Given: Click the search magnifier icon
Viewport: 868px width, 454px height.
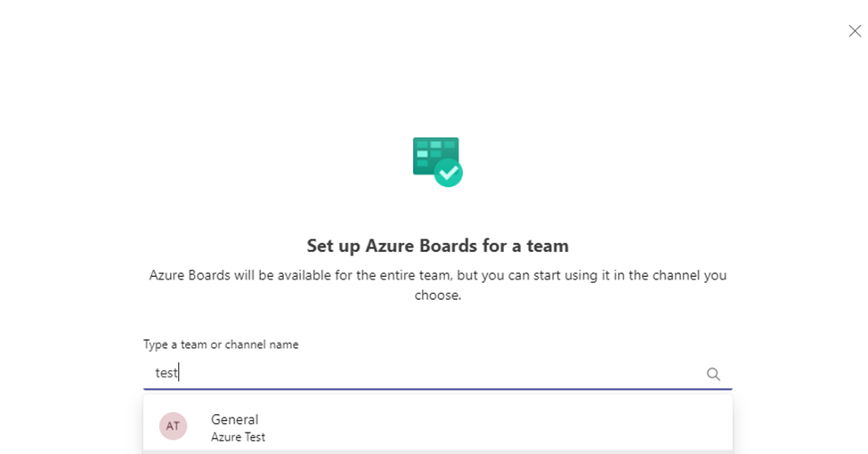Looking at the screenshot, I should click(713, 374).
